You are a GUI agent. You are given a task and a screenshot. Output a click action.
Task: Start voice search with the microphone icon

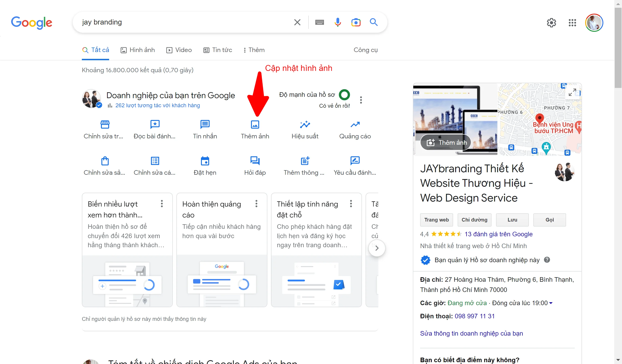point(338,22)
